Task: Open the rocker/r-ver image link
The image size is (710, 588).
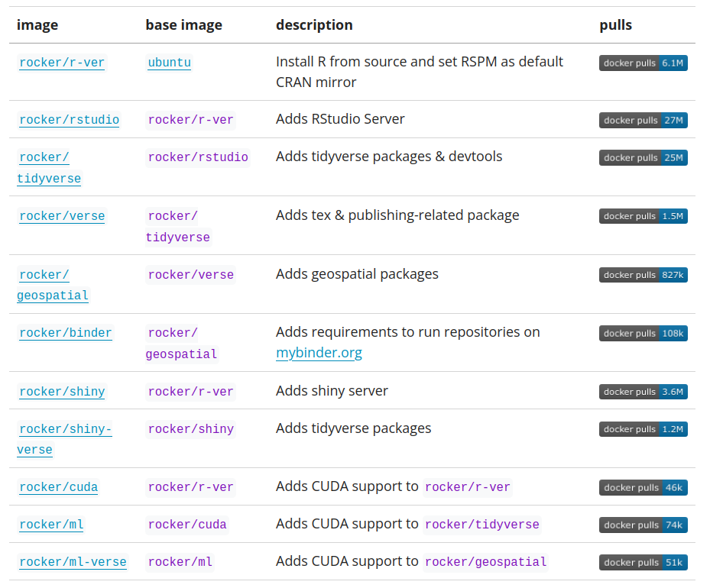Action: tap(62, 63)
